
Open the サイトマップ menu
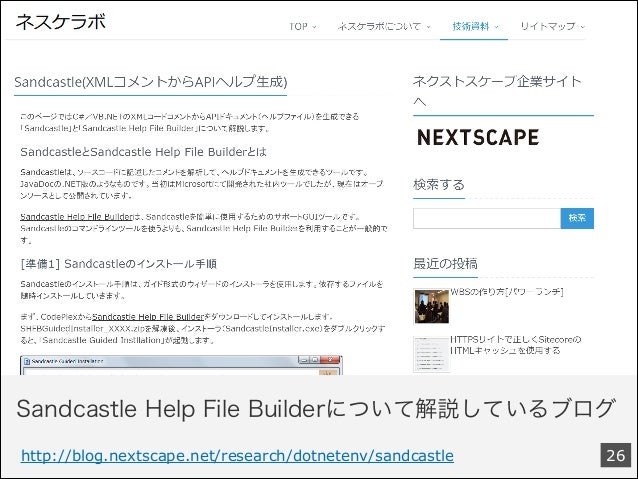pos(548,26)
